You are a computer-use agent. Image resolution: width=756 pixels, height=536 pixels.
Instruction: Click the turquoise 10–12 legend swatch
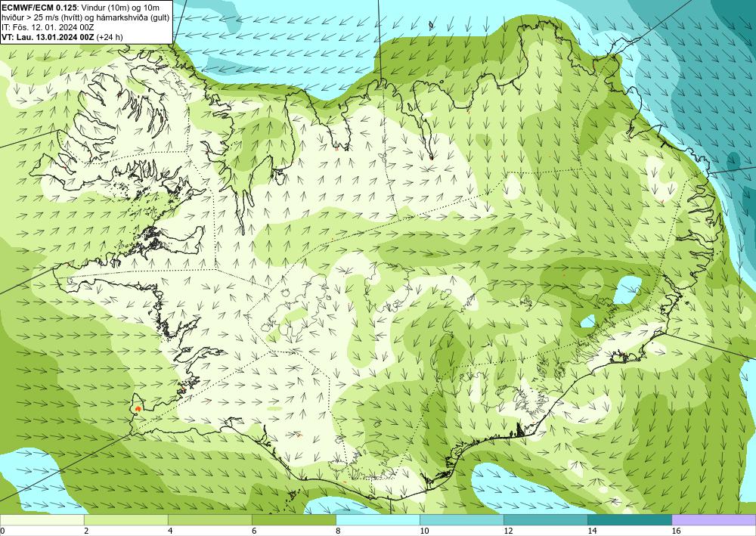click(x=461, y=520)
